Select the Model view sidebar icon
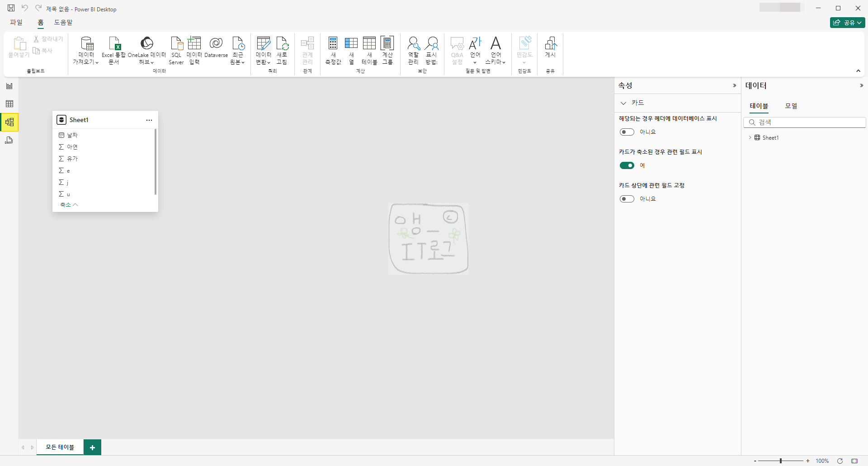This screenshot has width=868, height=466. click(9, 122)
